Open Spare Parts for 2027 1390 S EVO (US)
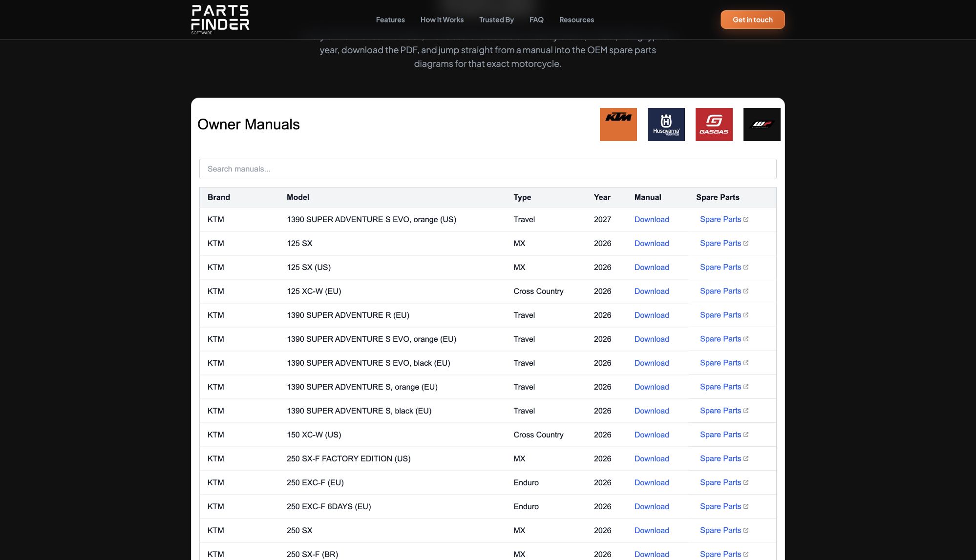976x560 pixels. [x=724, y=220]
